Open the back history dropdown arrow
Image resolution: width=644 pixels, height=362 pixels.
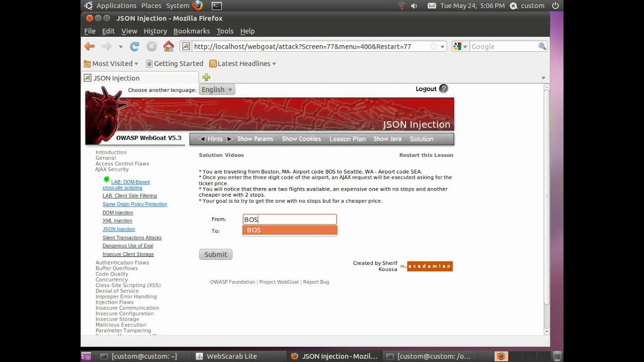121,47
